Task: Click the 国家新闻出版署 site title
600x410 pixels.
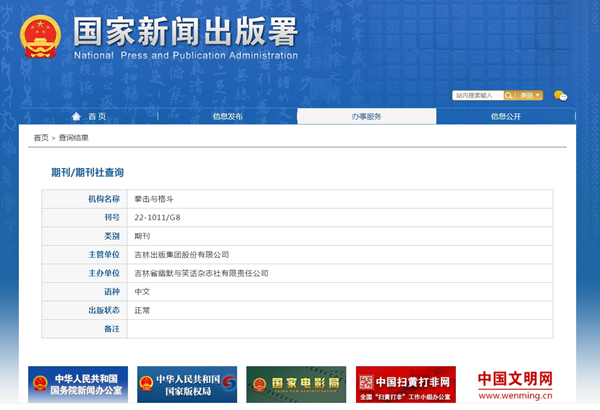Action: (x=186, y=31)
